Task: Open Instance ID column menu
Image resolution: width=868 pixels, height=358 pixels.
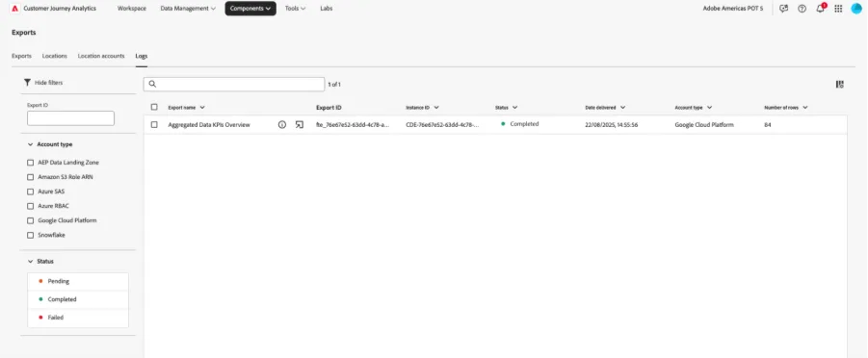Action: click(436, 108)
